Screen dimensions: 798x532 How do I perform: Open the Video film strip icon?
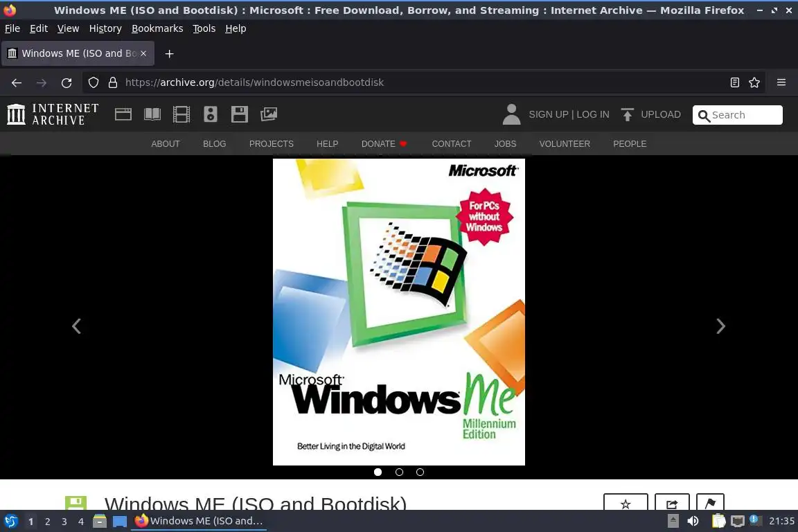pos(181,114)
